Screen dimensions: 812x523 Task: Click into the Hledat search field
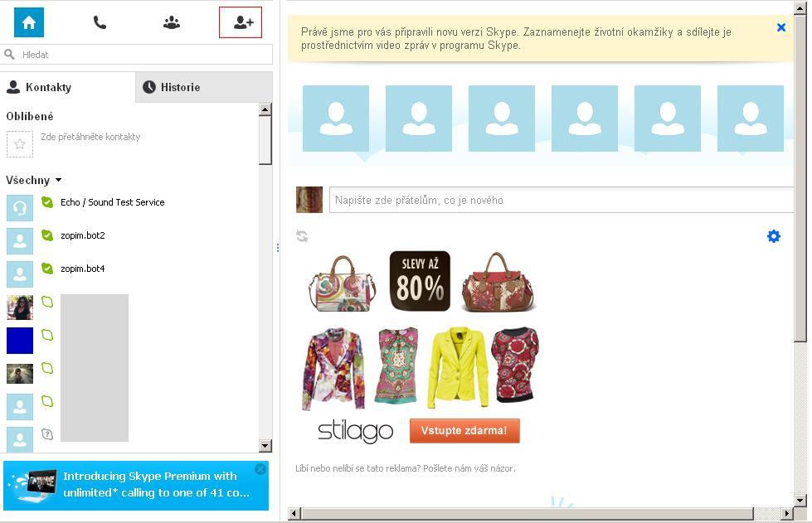[x=136, y=55]
